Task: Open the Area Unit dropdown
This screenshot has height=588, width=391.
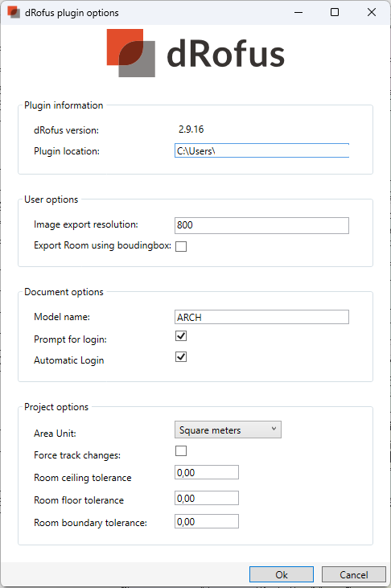Action: 228,430
